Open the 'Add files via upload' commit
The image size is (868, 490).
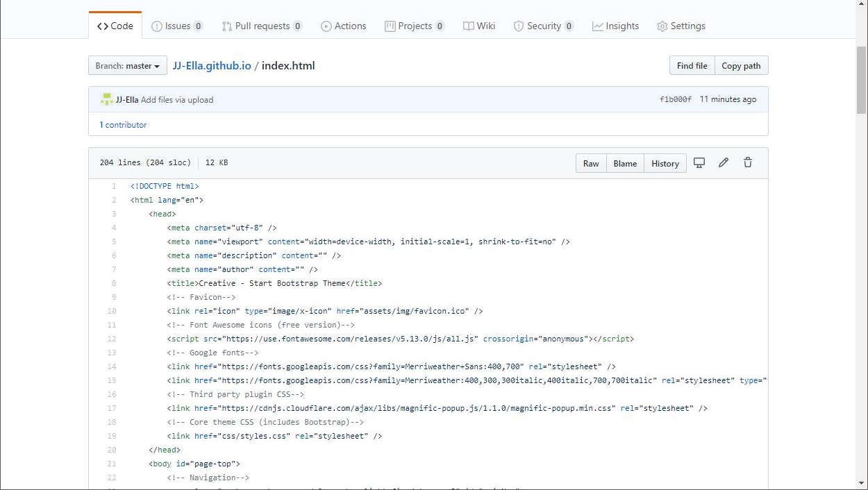pyautogui.click(x=177, y=100)
